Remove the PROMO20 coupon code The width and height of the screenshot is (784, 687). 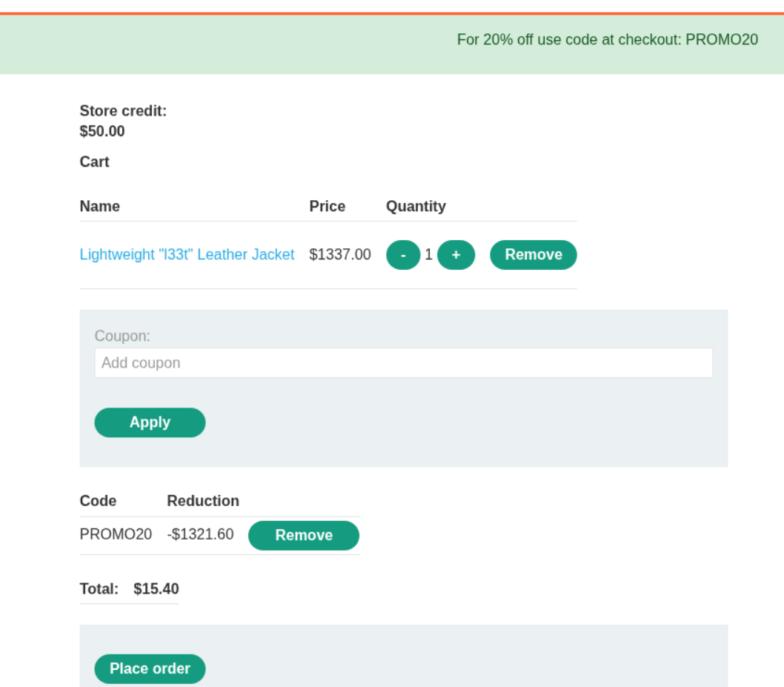(x=303, y=535)
